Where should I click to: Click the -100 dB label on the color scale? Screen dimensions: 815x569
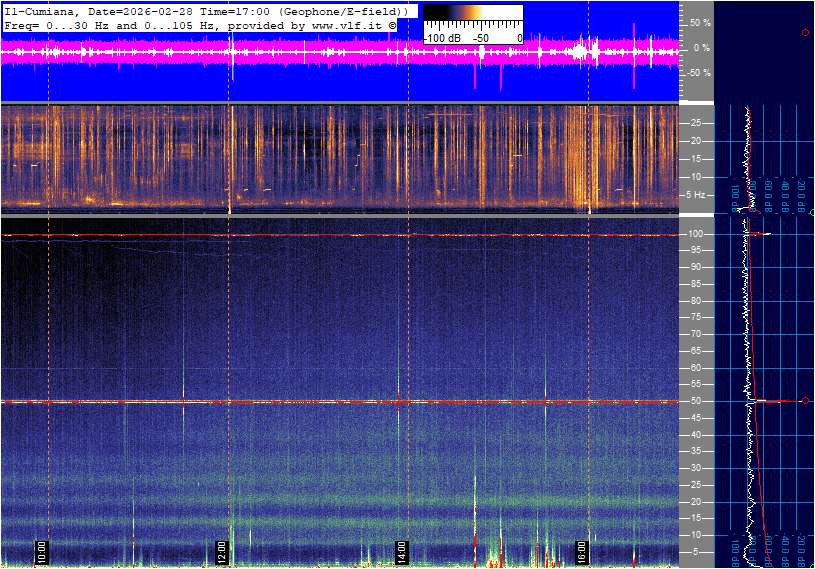coord(441,38)
